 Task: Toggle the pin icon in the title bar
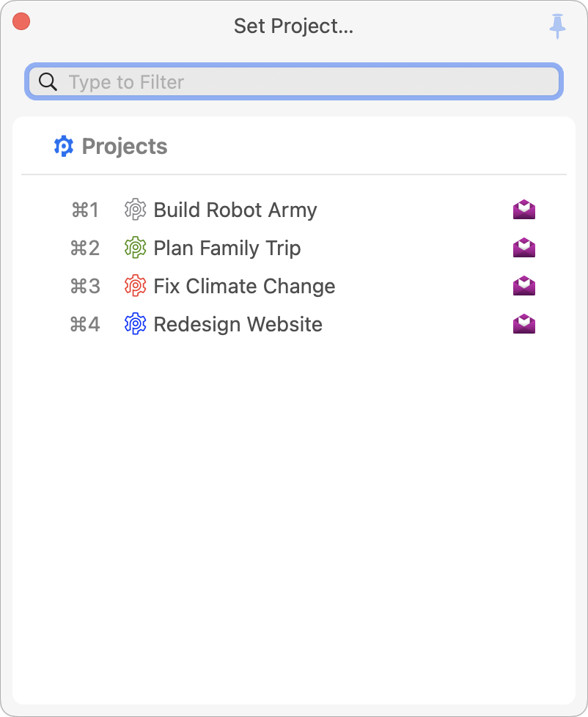[x=558, y=26]
